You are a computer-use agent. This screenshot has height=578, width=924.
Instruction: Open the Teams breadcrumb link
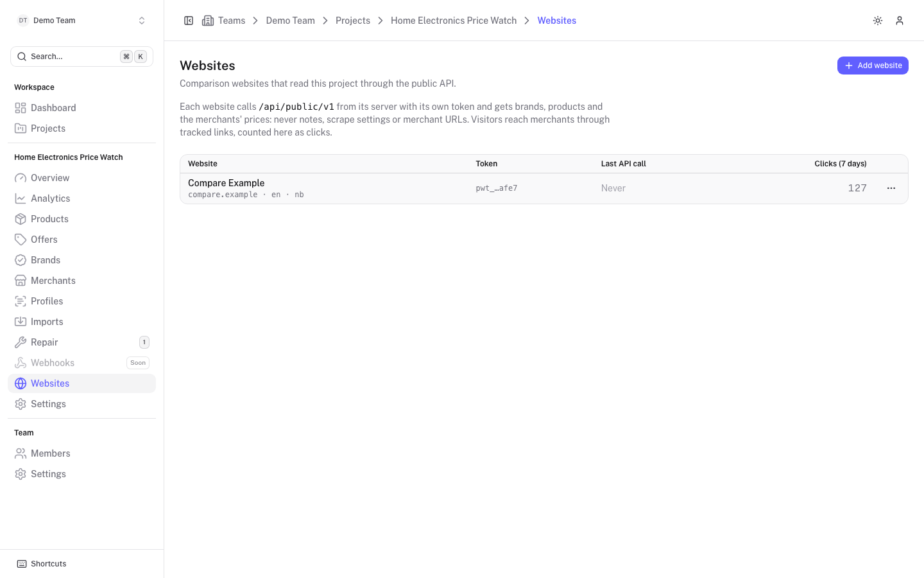pos(232,21)
